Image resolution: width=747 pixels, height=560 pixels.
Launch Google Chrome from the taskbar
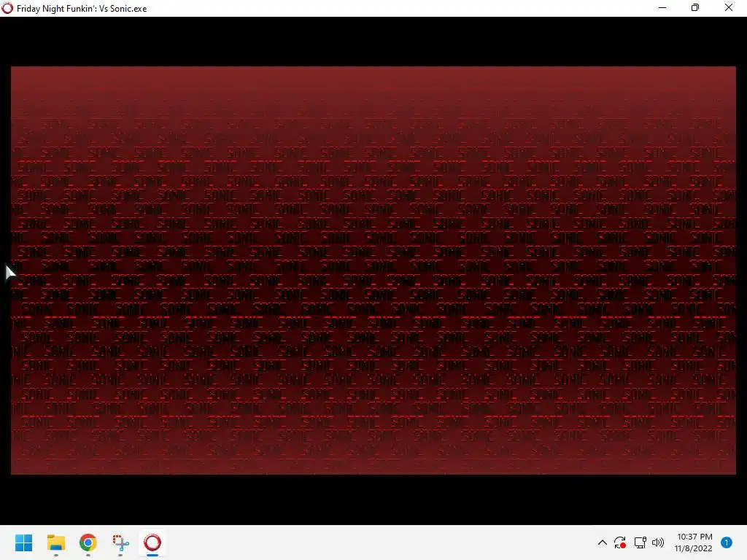point(88,542)
